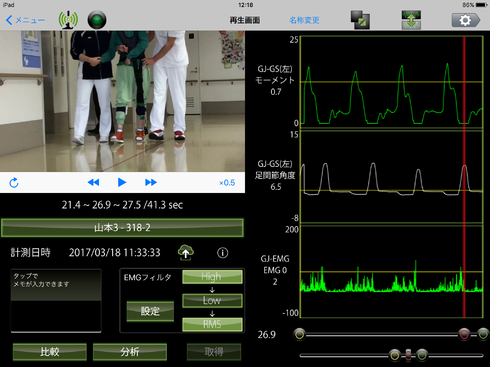Tap the green end knob on upper slider
The image size is (490, 367).
[483, 334]
